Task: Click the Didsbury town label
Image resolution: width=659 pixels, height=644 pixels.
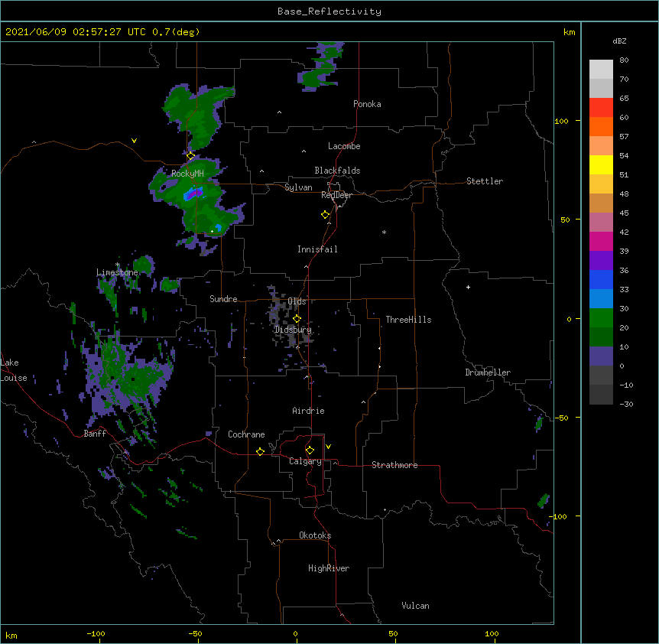Action: pos(294,330)
